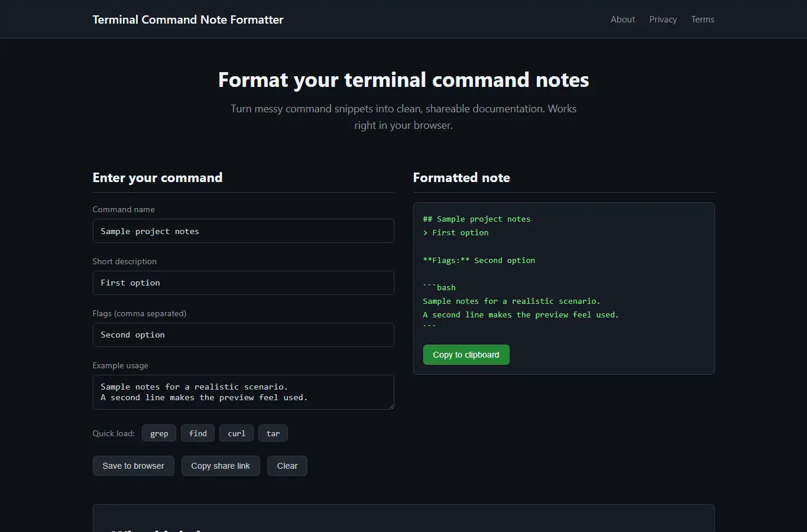Quick load the tar preset

click(x=273, y=433)
